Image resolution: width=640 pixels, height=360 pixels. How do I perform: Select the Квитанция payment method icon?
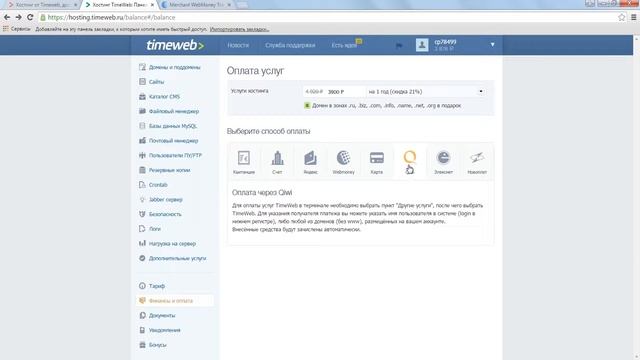pos(244,162)
